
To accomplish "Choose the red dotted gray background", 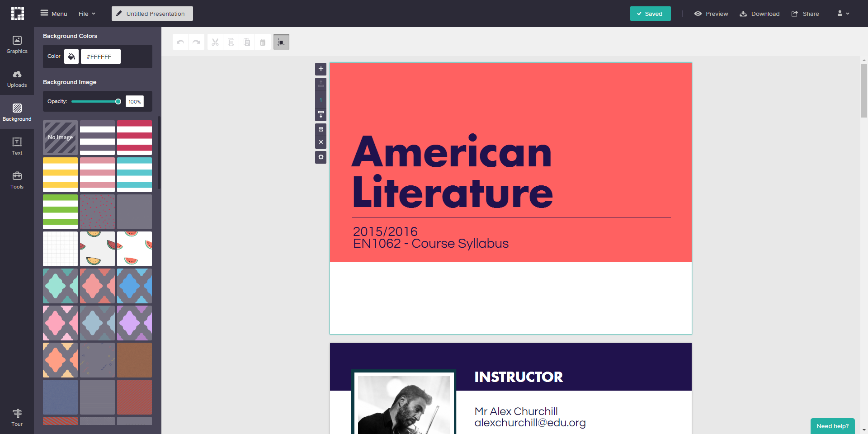I will pos(98,212).
